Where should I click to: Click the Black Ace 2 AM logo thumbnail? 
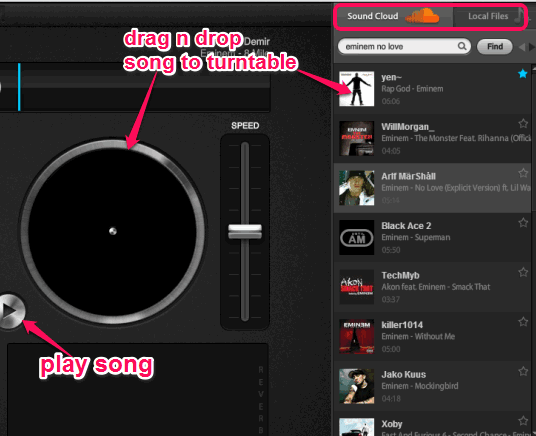[x=356, y=237]
